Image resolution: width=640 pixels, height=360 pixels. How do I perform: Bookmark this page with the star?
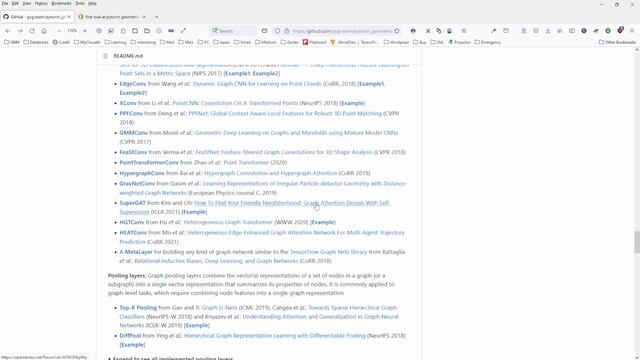click(x=397, y=31)
